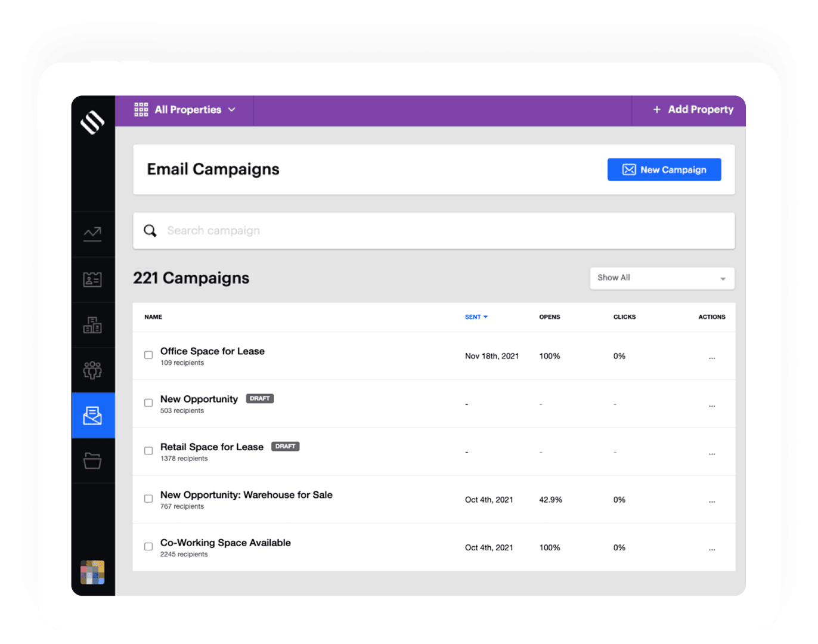Click the CLICKS column header
The height and width of the screenshot is (644, 818).
(624, 317)
